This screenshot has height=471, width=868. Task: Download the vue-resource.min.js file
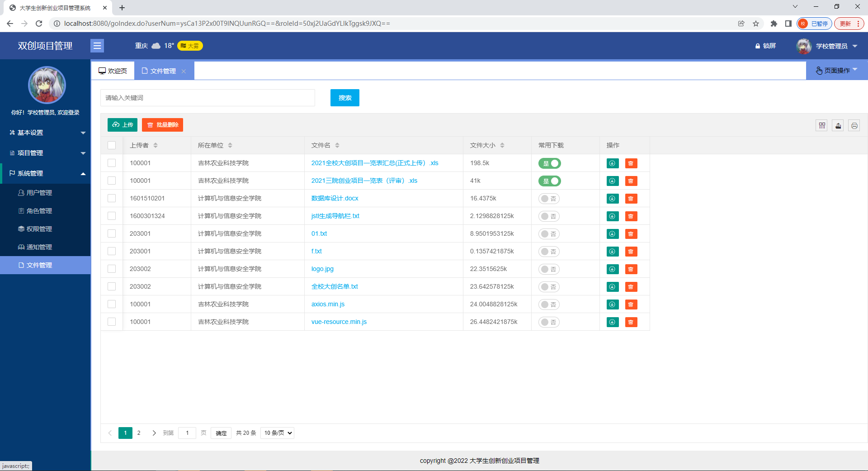(613, 322)
